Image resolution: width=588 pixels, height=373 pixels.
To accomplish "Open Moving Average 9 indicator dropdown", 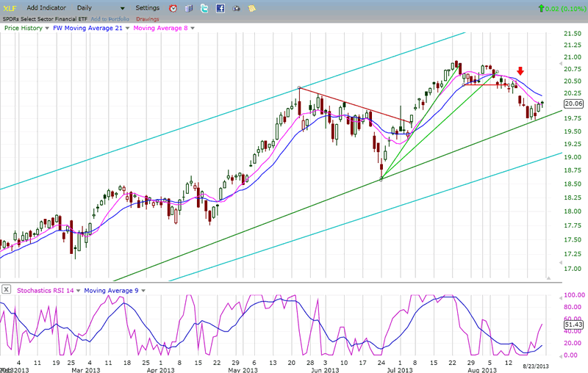I will 142,290.
